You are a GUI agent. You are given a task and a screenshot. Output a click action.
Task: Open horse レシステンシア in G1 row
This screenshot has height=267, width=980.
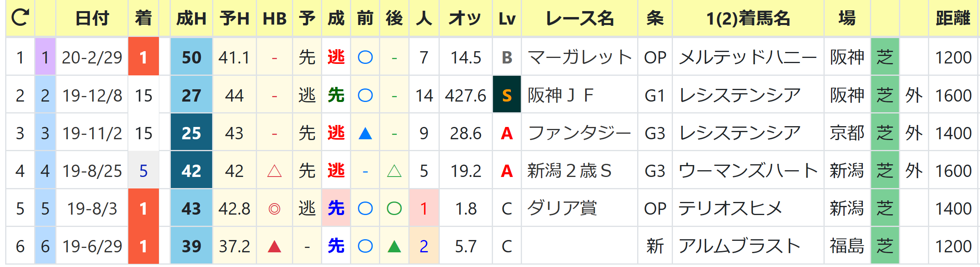coord(740,95)
